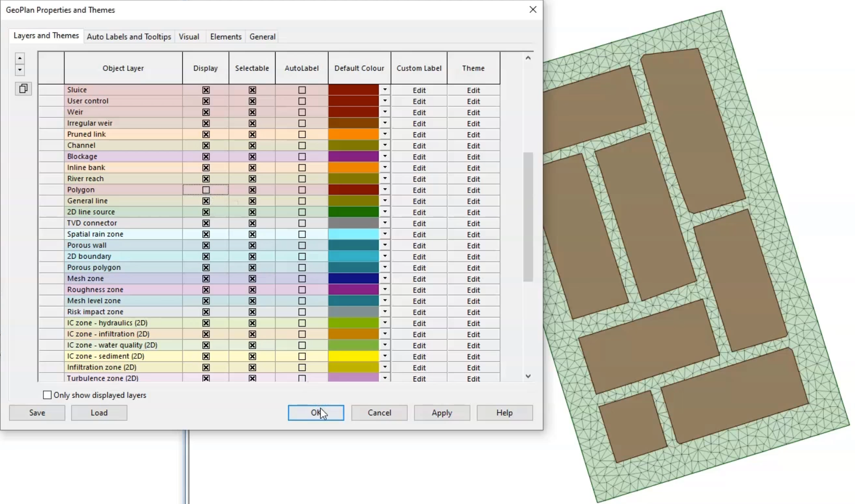The width and height of the screenshot is (855, 504).
Task: Edit Custom Label for Porous polygon layer
Action: 419,268
